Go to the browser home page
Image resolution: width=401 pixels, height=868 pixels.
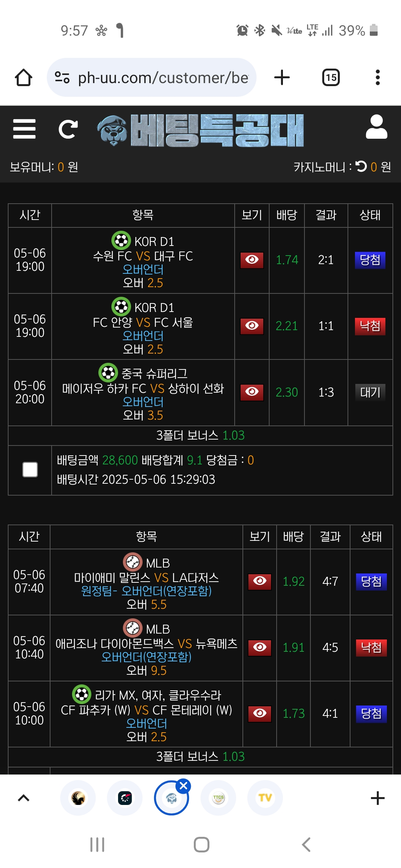[x=23, y=78]
